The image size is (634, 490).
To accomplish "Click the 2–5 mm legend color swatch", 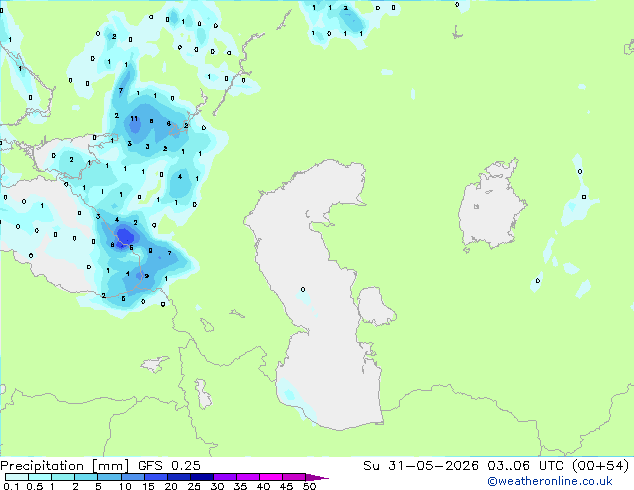I will click(86, 477).
